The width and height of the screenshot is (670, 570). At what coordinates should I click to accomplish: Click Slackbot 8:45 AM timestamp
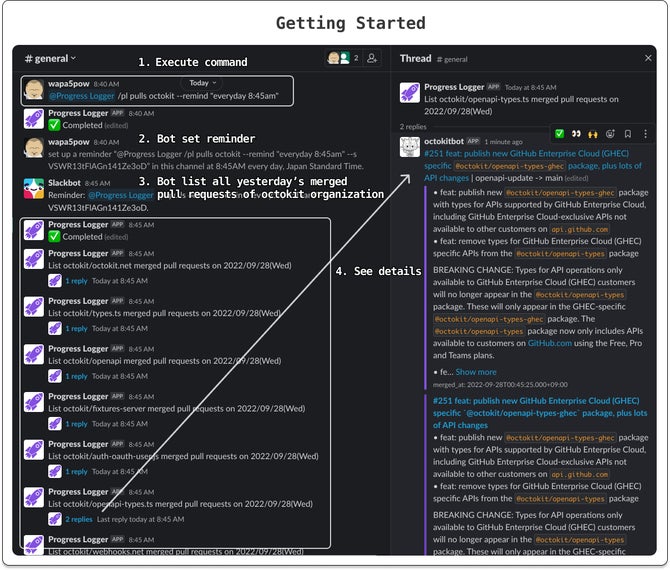[x=97, y=183]
